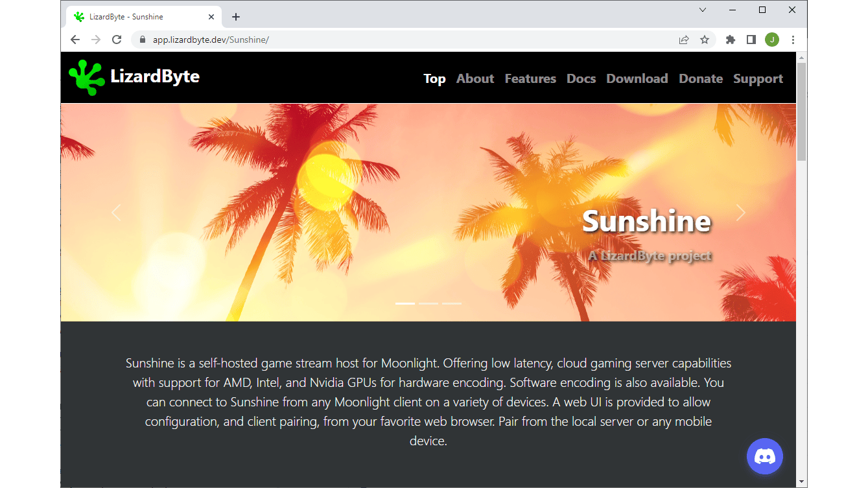Advance to the next carousel slide
The height and width of the screenshot is (488, 868).
[741, 213]
